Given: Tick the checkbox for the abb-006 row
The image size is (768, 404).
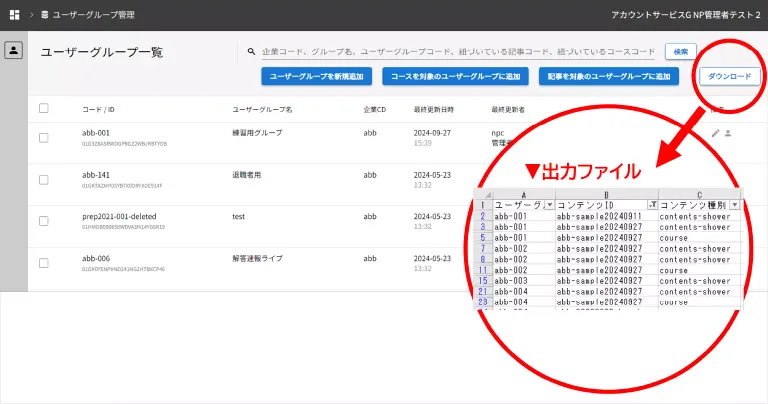Looking at the screenshot, I should point(44,263).
